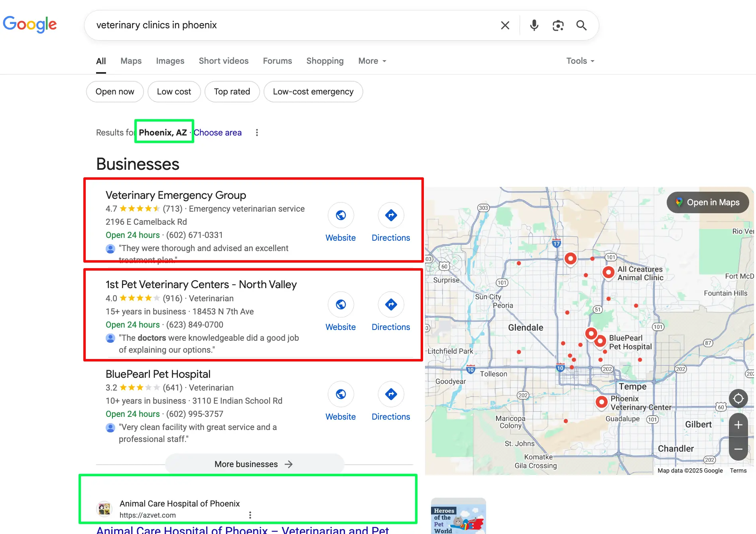Open 1st Pet Veterinary Centers website icon
The height and width of the screenshot is (534, 756).
click(x=341, y=304)
